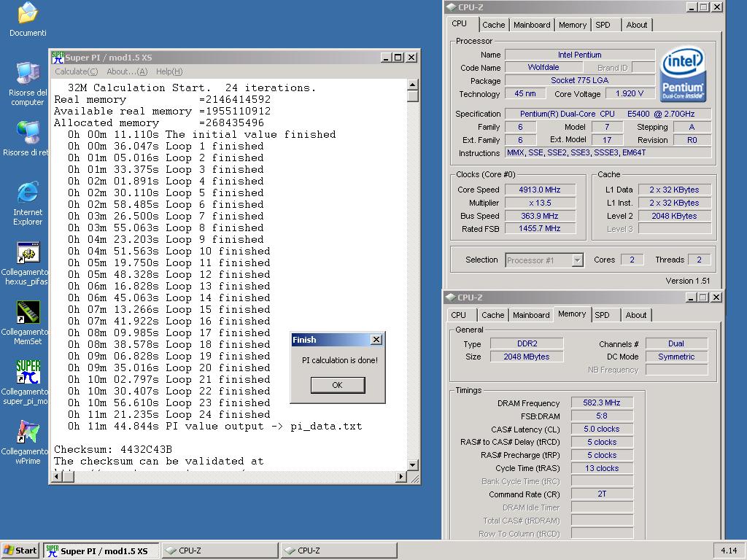The image size is (747, 560).
Task: Click the Core Voltage 1.920 V field
Action: 630,93
